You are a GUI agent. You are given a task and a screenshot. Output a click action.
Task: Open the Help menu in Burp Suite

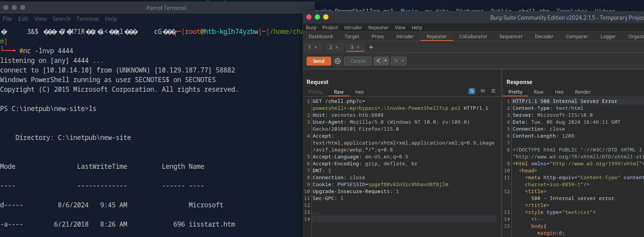pyautogui.click(x=417, y=27)
